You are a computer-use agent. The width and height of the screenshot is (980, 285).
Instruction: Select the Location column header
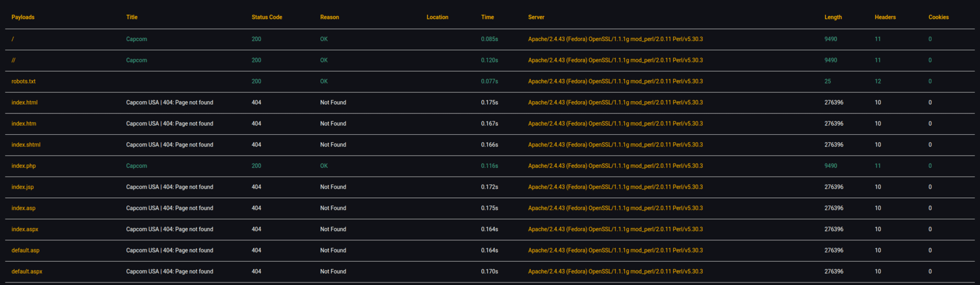(437, 17)
